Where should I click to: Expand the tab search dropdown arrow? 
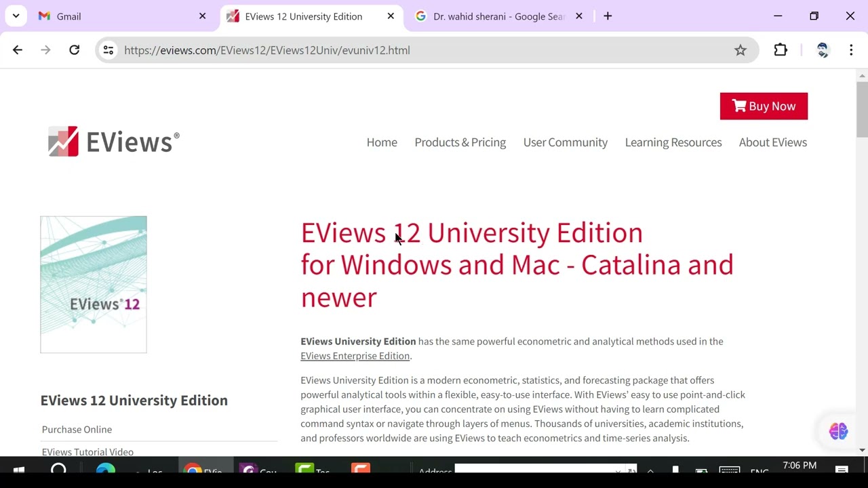click(16, 16)
